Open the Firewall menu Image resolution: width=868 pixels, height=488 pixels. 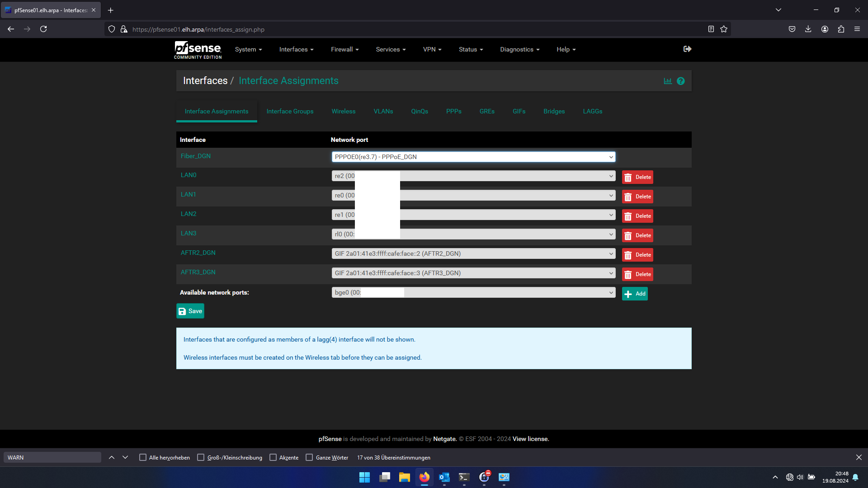click(x=344, y=49)
